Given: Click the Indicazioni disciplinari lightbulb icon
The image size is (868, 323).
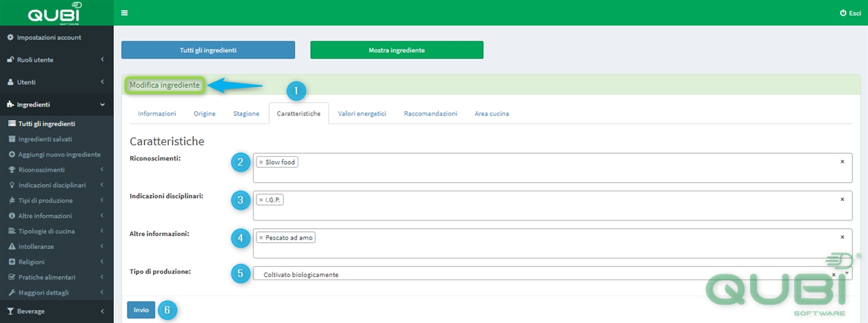Looking at the screenshot, I should click(x=12, y=185).
